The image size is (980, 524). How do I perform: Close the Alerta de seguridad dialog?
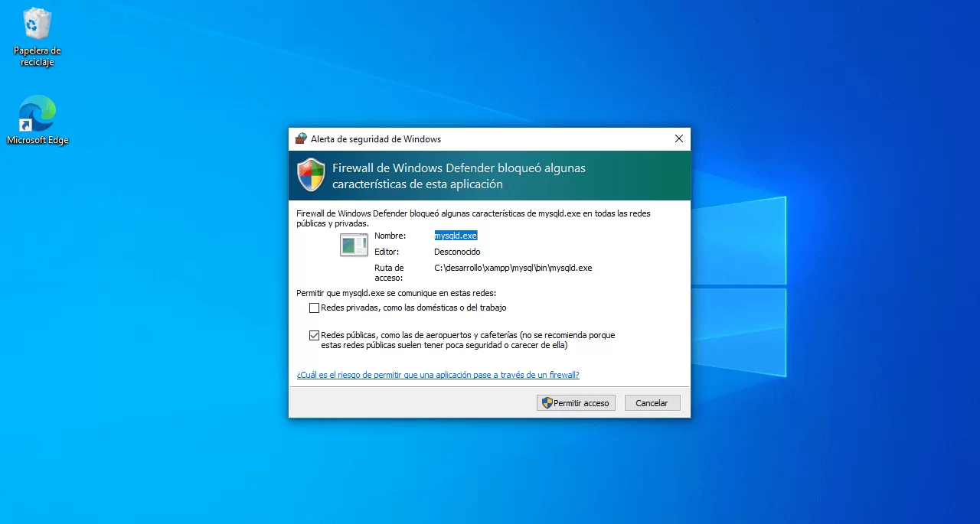coord(678,138)
